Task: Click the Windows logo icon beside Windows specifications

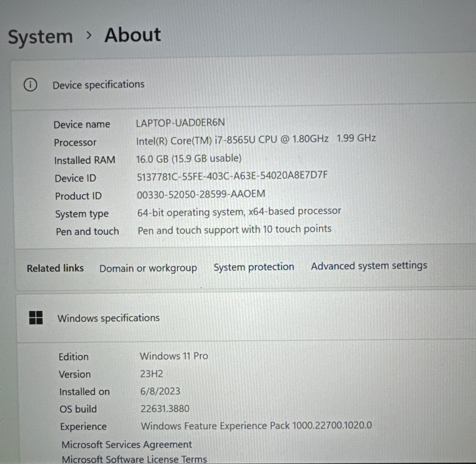Action: (36, 318)
